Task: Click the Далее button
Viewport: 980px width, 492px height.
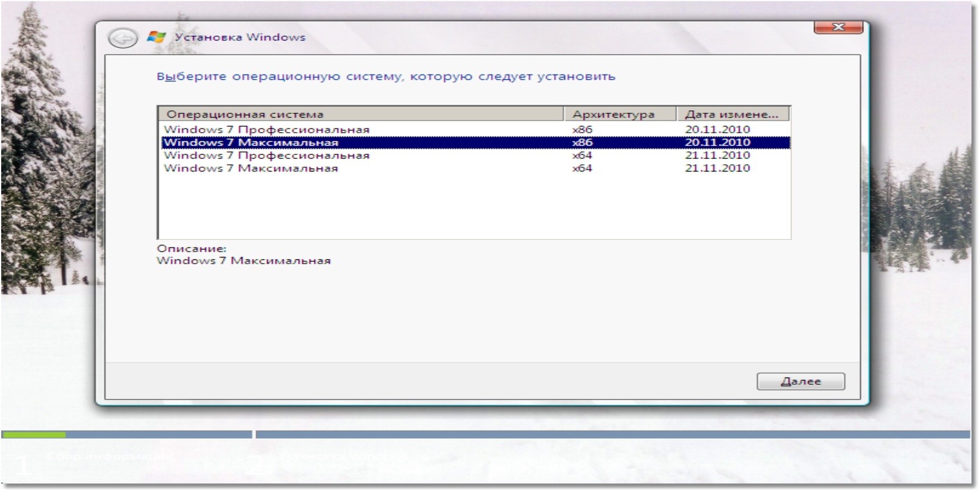Action: (x=800, y=381)
